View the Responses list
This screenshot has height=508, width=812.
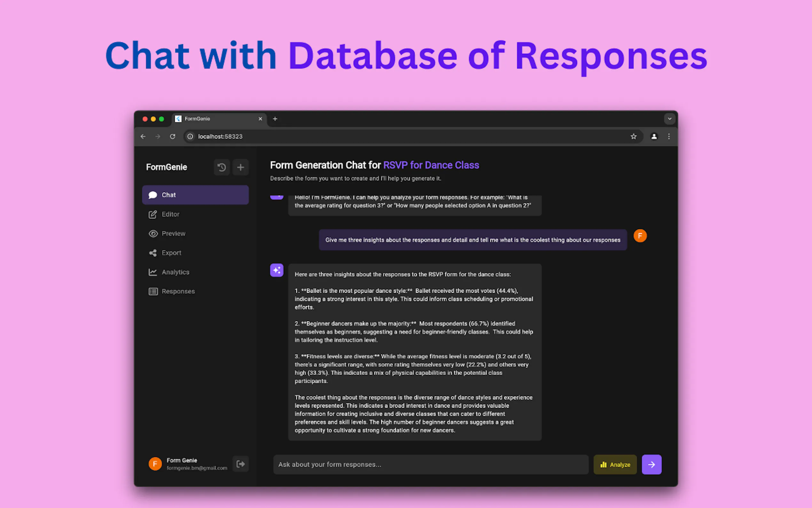[178, 291]
